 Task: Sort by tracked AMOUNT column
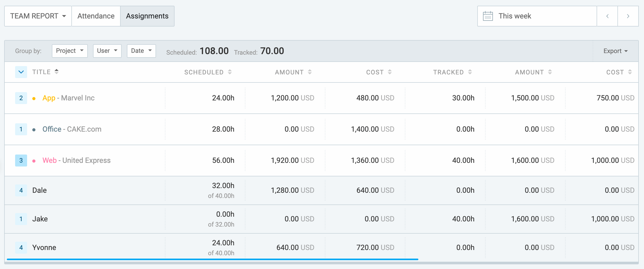pos(534,72)
